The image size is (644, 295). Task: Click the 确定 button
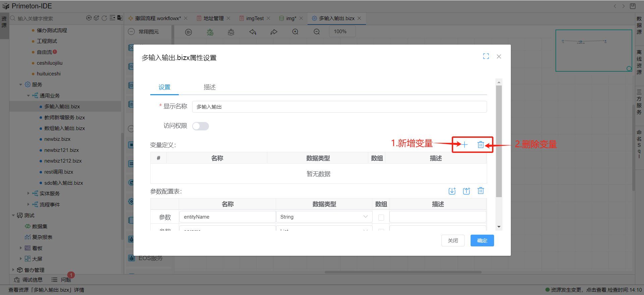tap(482, 240)
